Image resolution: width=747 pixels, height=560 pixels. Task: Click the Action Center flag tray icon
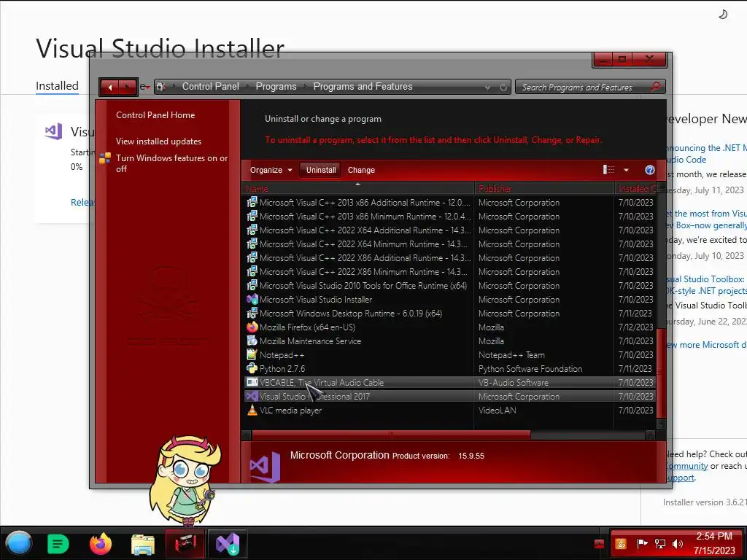coord(642,544)
